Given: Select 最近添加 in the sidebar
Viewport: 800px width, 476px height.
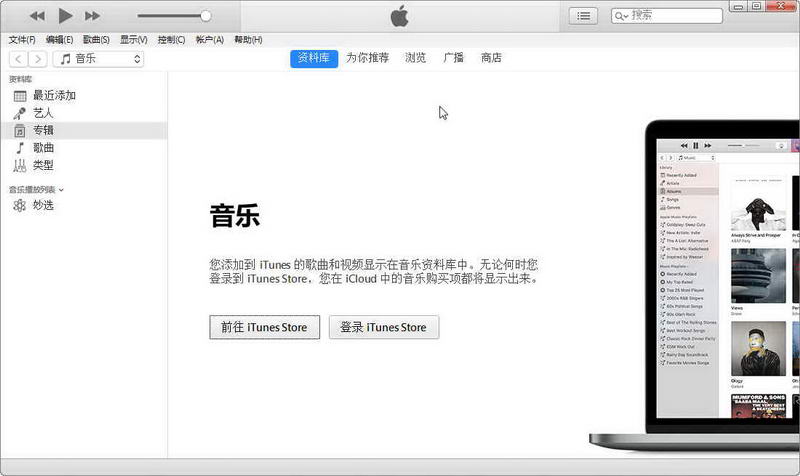Looking at the screenshot, I should point(54,96).
